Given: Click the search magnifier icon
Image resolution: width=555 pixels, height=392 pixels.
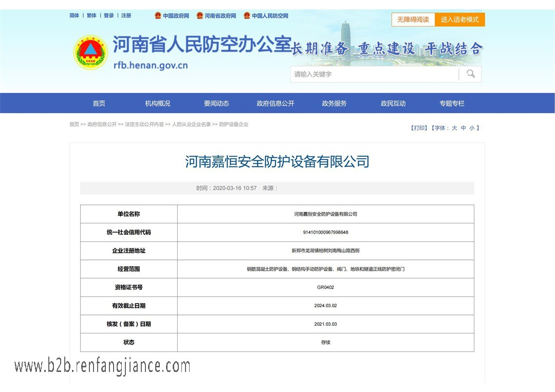Looking at the screenshot, I should (470, 73).
